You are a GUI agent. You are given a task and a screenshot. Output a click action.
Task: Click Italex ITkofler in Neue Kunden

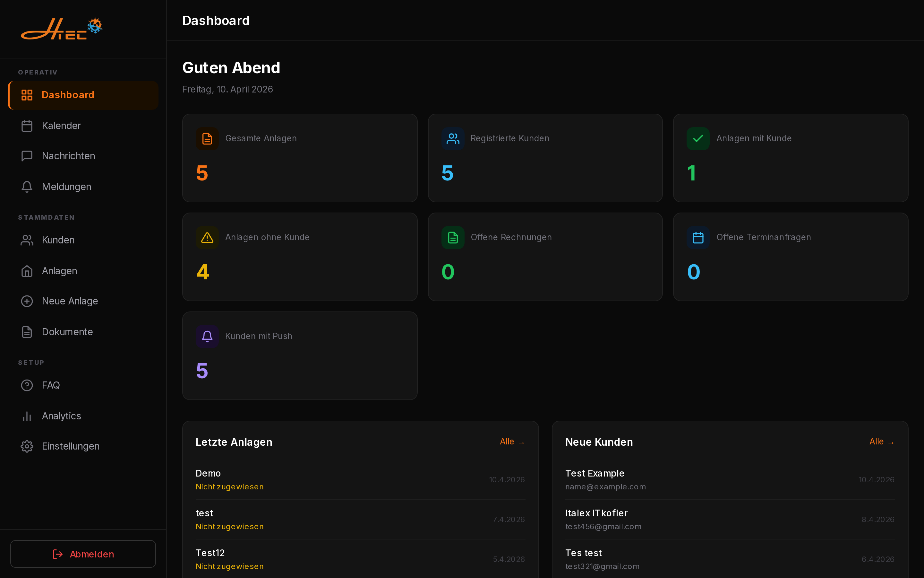596,513
